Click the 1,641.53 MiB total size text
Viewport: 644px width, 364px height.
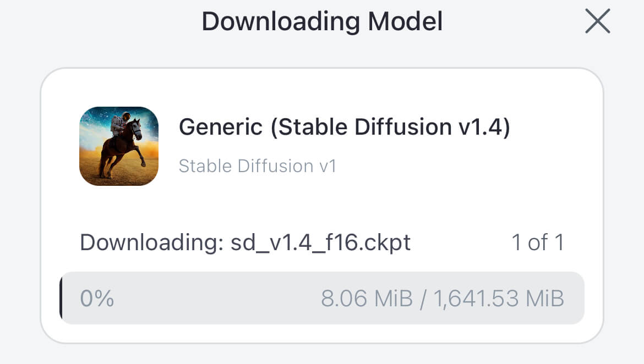(499, 299)
